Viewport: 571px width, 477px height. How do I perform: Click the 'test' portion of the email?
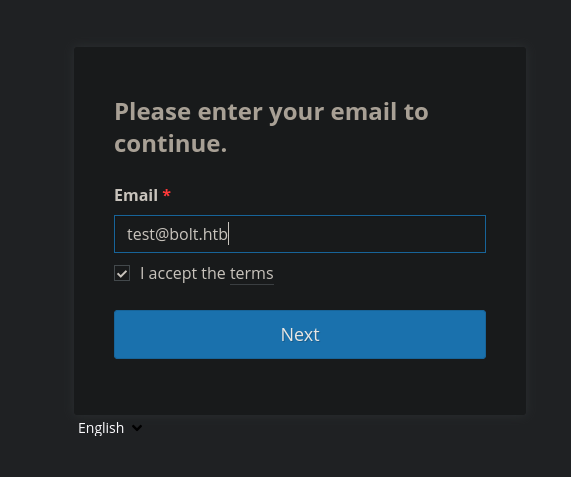[141, 234]
